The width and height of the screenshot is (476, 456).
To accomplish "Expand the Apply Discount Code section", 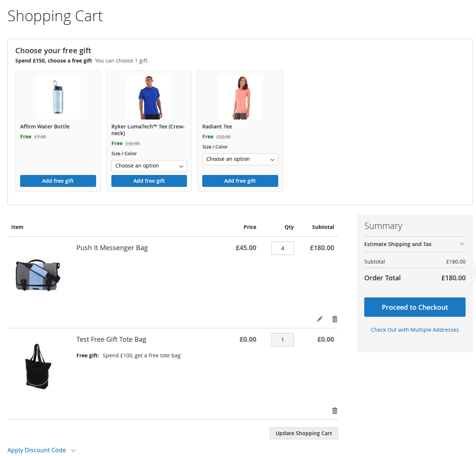I will 41,450.
